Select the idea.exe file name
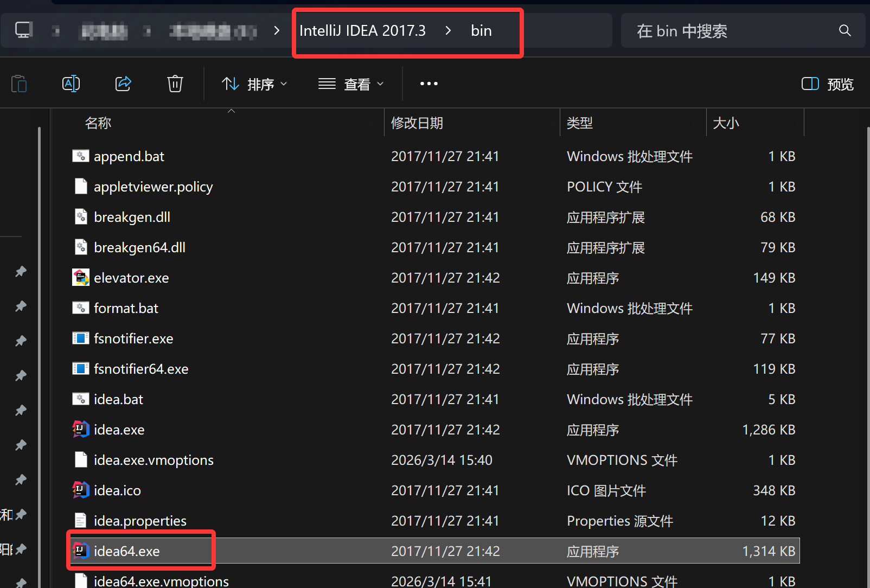 point(119,430)
